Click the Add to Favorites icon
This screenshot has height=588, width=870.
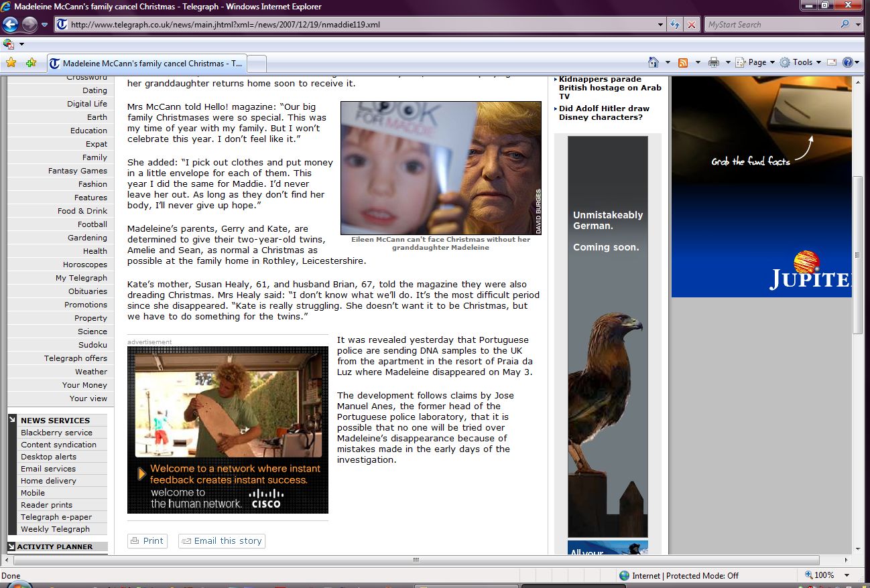pyautogui.click(x=31, y=63)
